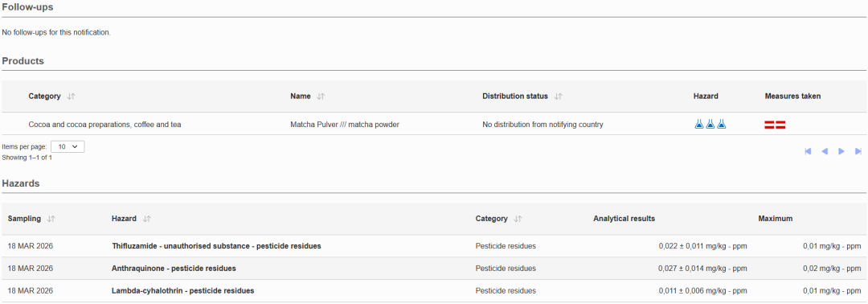Sort Products by Distribution status column
The width and height of the screenshot is (868, 304).
pyautogui.click(x=559, y=97)
